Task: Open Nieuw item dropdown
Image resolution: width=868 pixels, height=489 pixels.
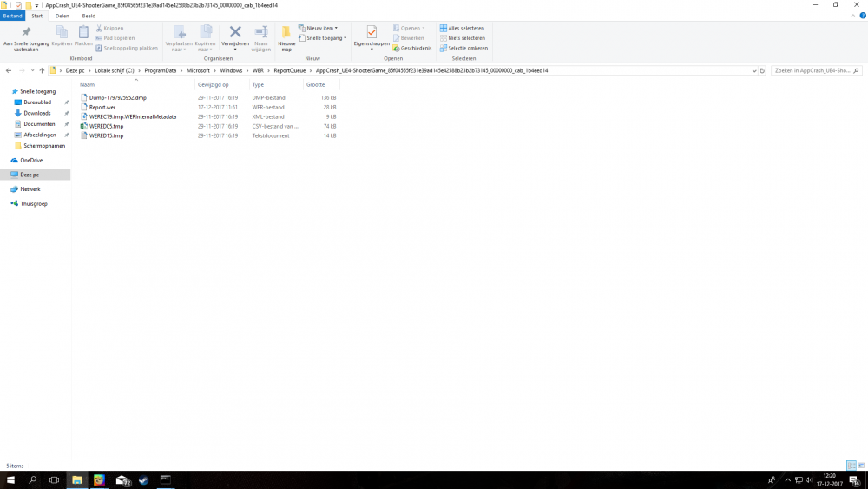Action: click(x=319, y=29)
